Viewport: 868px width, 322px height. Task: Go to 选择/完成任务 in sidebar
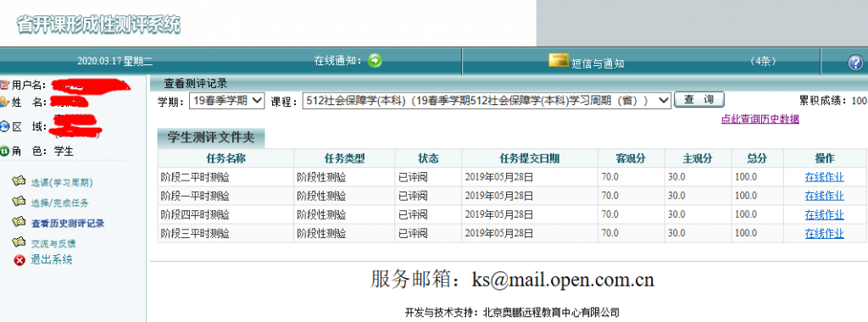click(x=60, y=203)
